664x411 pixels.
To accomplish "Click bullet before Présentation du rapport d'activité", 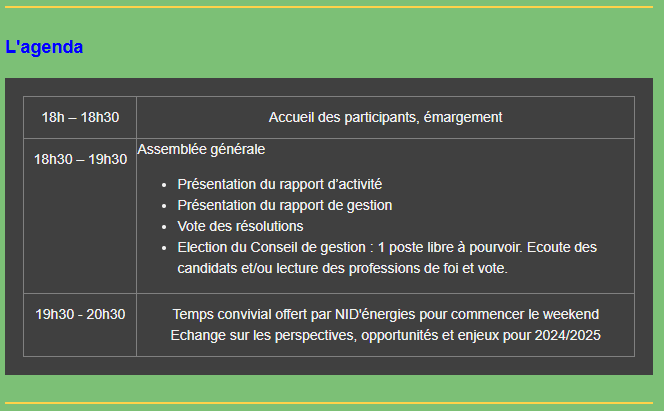I will click(164, 185).
